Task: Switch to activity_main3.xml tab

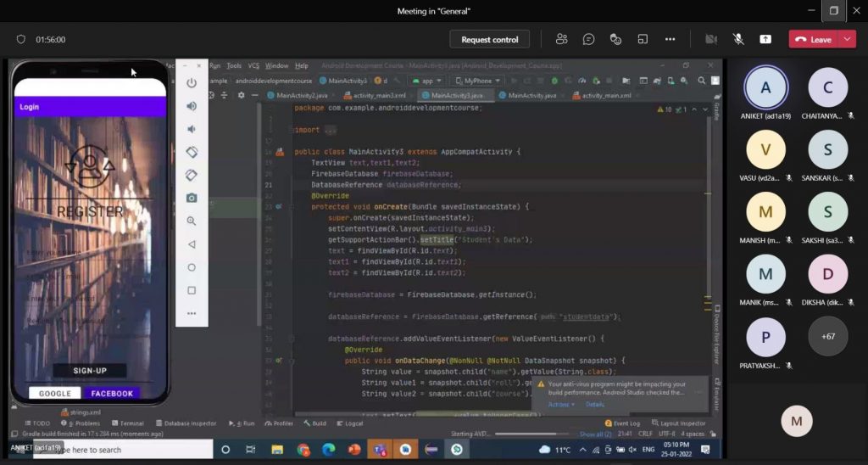Action: [x=375, y=95]
